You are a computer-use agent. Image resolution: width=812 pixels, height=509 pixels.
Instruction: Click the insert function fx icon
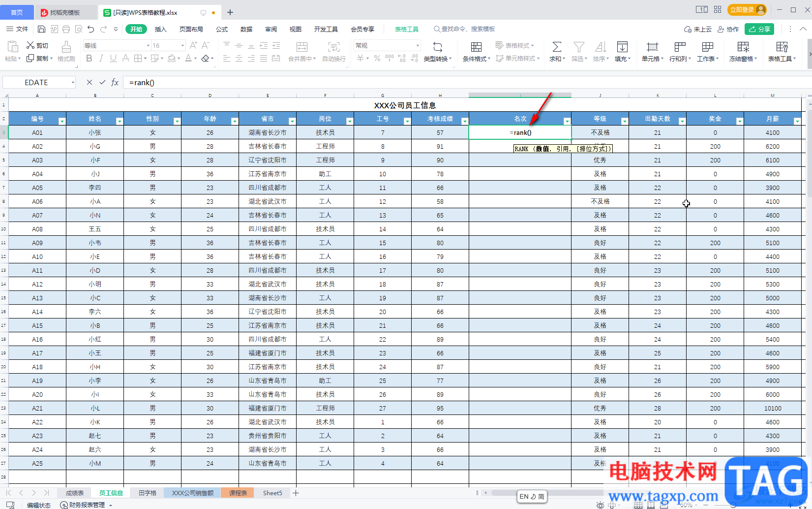pos(115,82)
